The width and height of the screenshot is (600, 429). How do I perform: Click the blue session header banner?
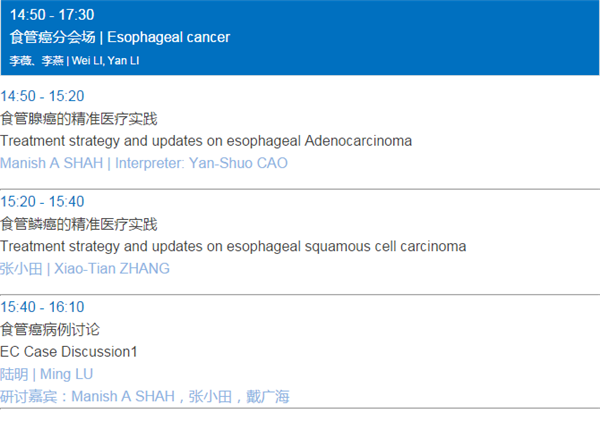300,38
